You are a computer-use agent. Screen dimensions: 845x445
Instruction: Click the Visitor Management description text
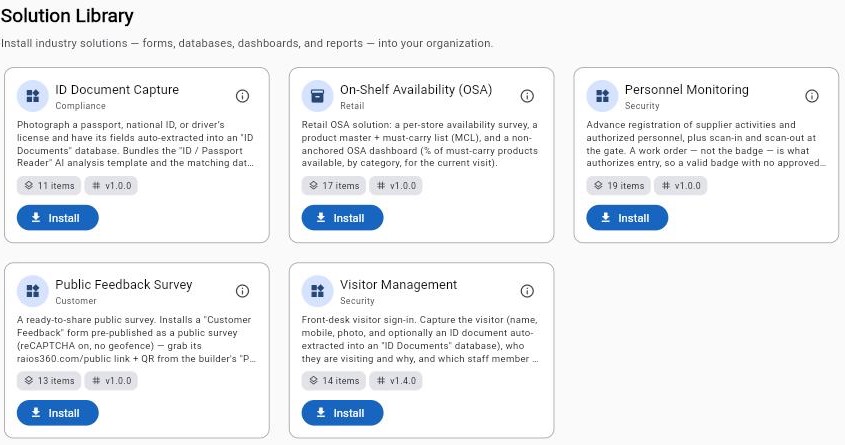coord(420,339)
